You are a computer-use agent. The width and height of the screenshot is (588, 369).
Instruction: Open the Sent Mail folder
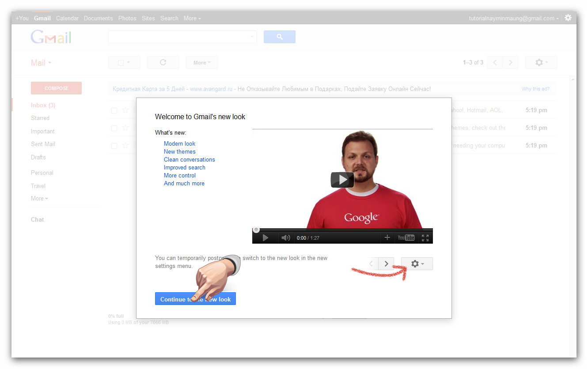(x=43, y=144)
